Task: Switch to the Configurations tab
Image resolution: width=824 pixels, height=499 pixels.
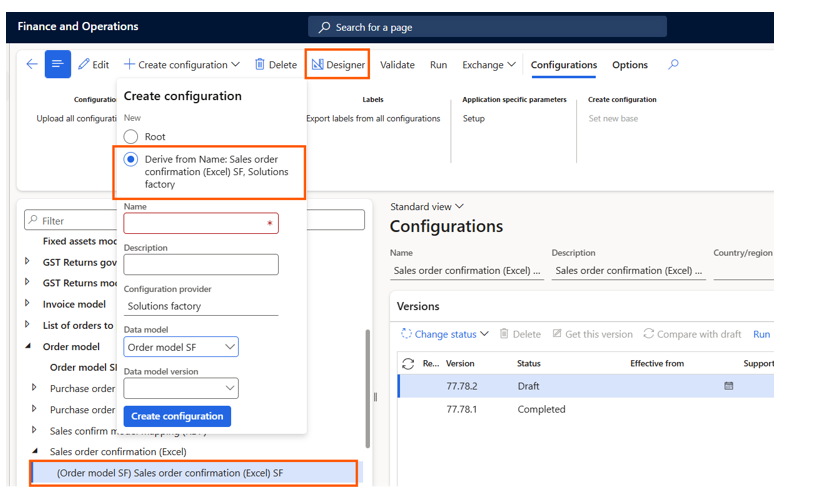Action: tap(564, 65)
